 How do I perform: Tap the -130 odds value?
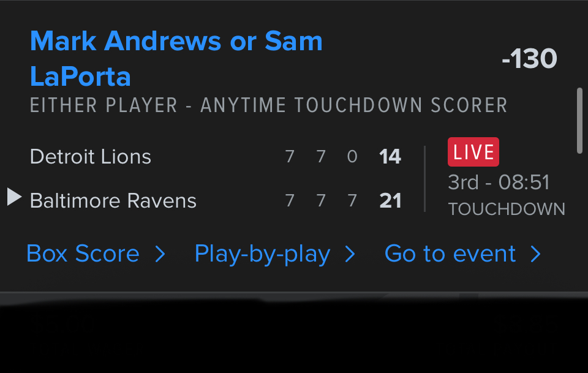(x=529, y=60)
